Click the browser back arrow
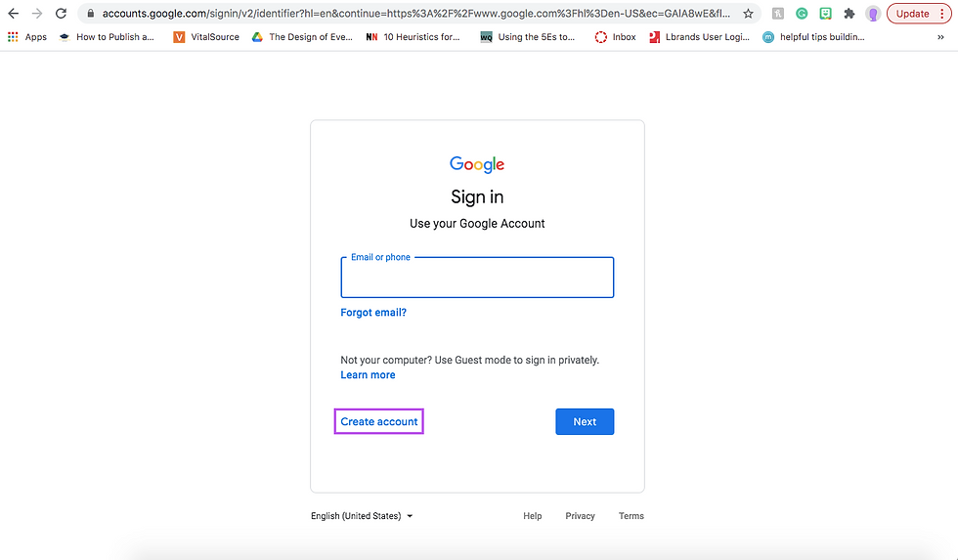 pos(14,14)
